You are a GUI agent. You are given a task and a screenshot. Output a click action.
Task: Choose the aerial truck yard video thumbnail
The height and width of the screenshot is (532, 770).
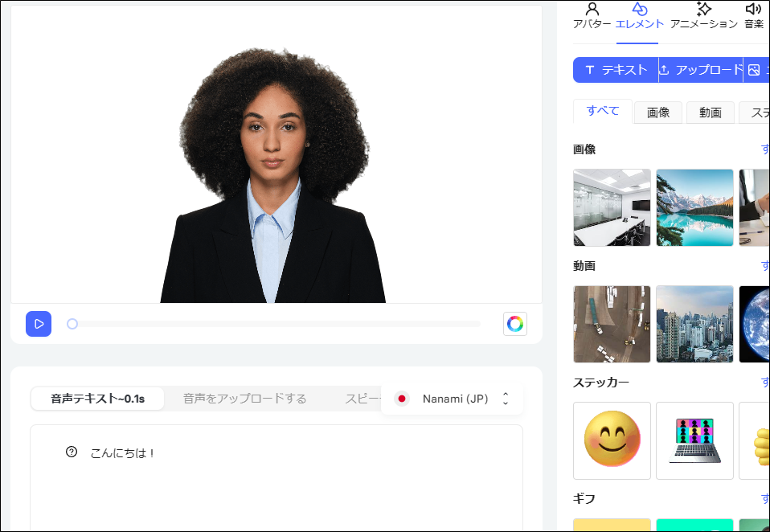(x=612, y=325)
